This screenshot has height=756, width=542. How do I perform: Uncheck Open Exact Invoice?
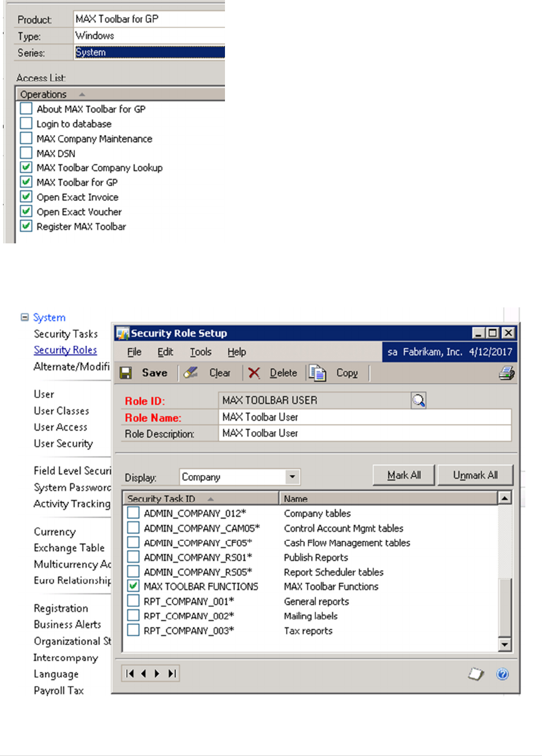coord(26,197)
